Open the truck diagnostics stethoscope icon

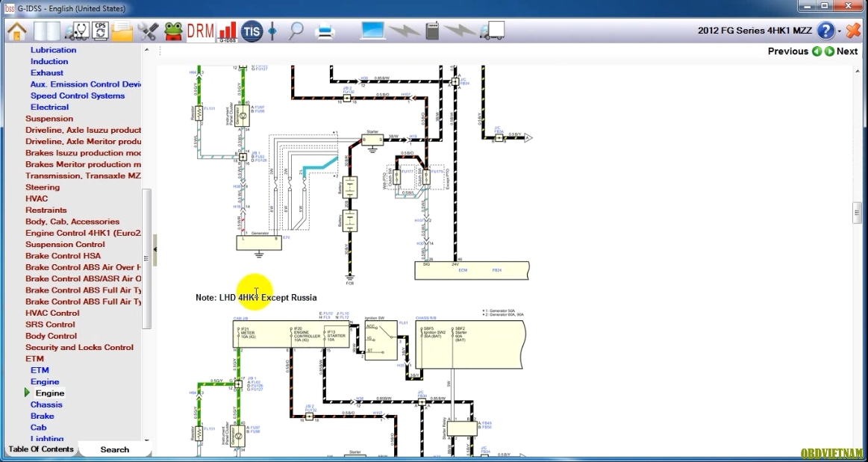point(76,31)
